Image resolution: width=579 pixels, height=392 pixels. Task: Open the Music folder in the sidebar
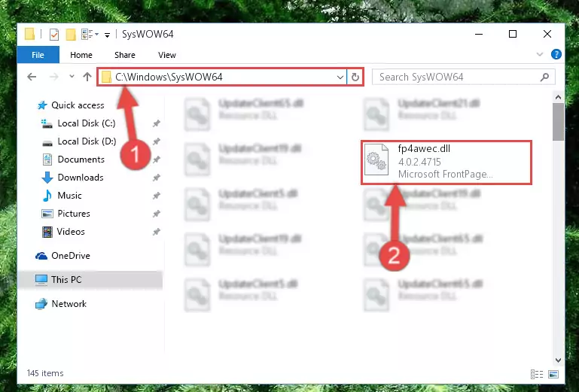pyautogui.click(x=62, y=196)
